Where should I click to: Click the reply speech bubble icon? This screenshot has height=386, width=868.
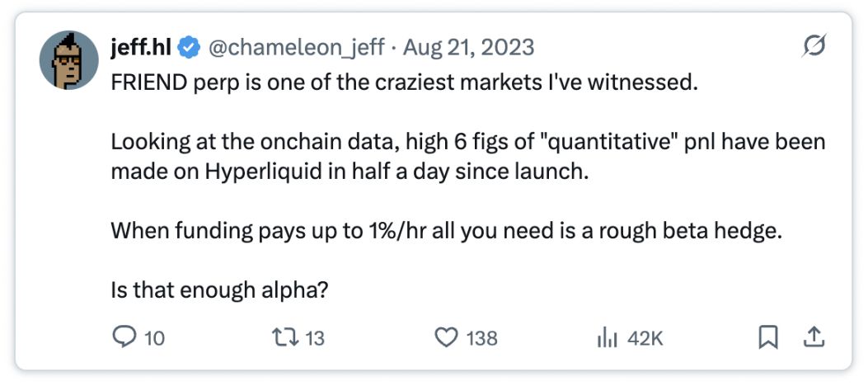(123, 337)
